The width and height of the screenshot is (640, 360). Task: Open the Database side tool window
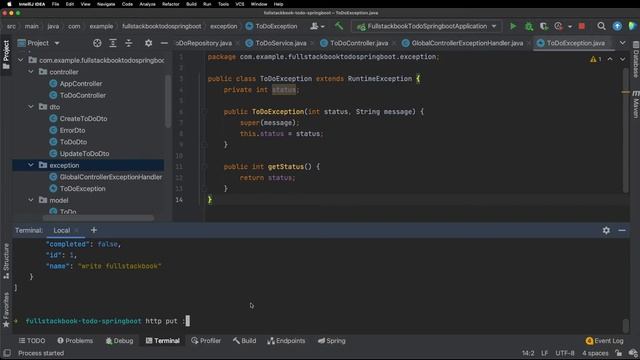tap(636, 60)
